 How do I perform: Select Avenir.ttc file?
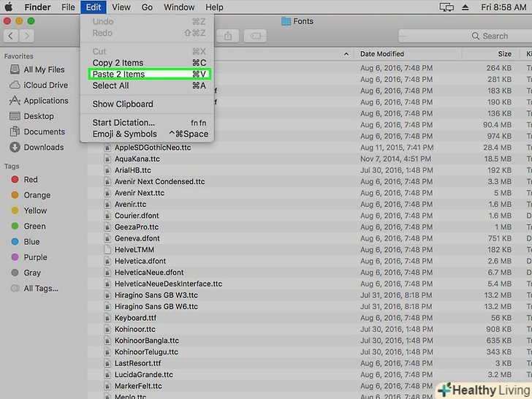click(130, 205)
